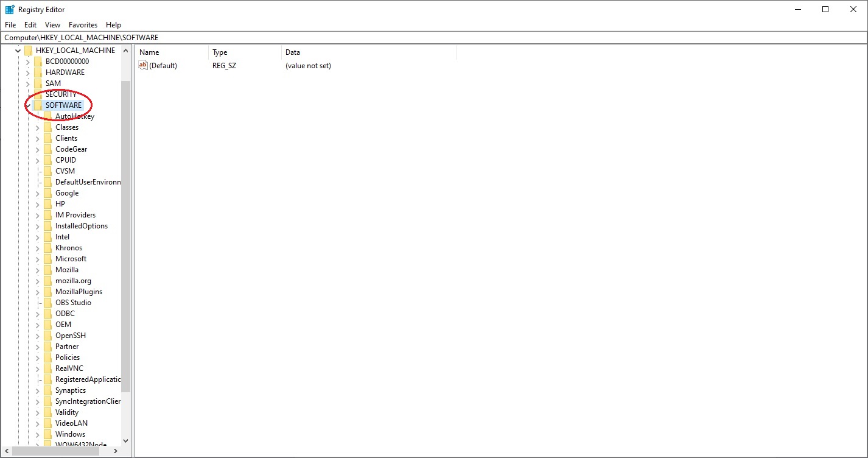Click the HP key folder icon
Image resolution: width=868 pixels, height=458 pixels.
coord(47,204)
